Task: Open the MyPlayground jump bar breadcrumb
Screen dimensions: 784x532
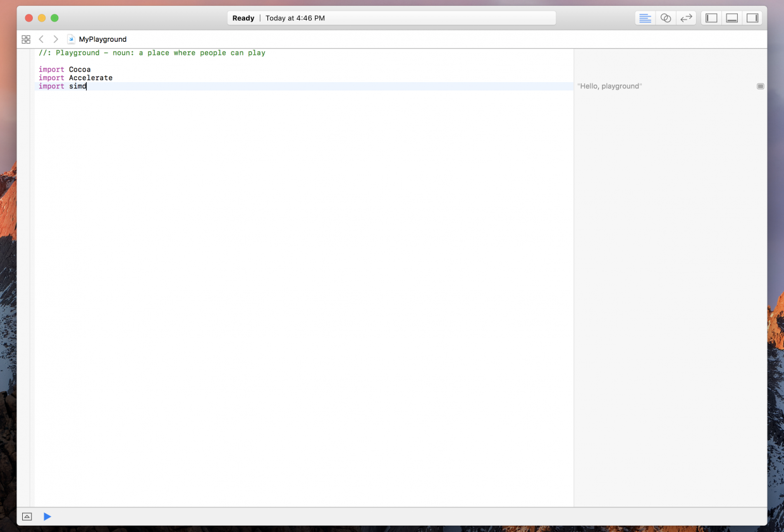Action: (102, 39)
